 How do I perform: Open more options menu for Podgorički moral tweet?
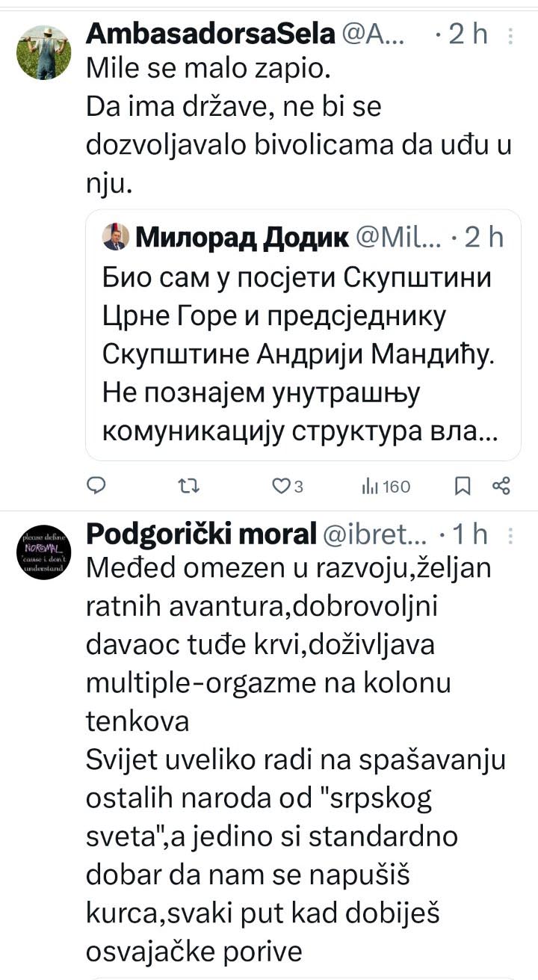pos(510,534)
